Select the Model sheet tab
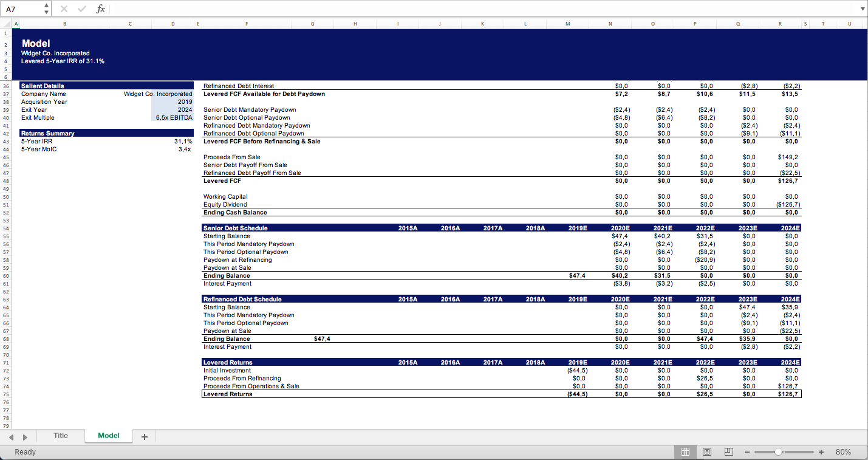This screenshot has width=868, height=460. (109, 436)
